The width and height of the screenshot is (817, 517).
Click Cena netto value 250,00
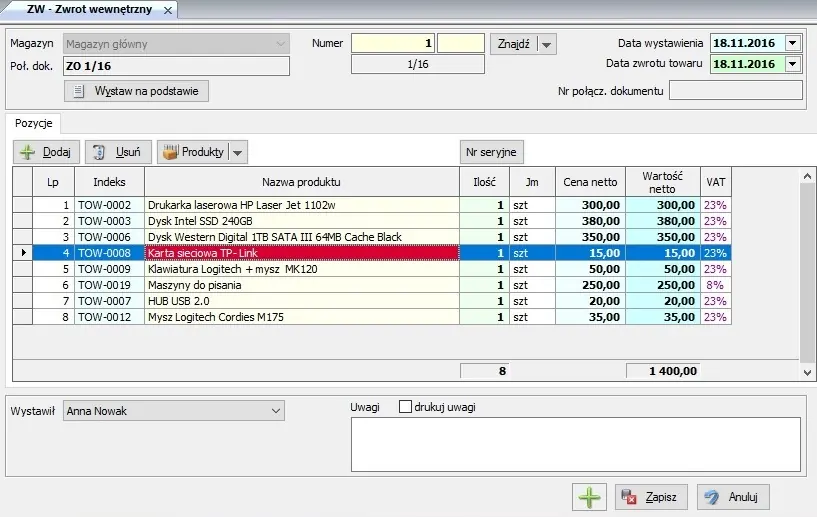[x=590, y=285]
